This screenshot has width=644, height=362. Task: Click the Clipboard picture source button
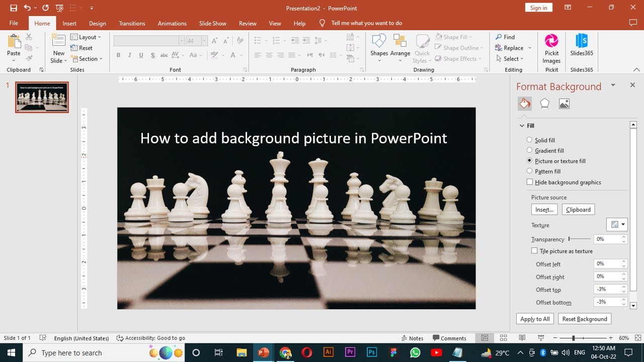[578, 210]
